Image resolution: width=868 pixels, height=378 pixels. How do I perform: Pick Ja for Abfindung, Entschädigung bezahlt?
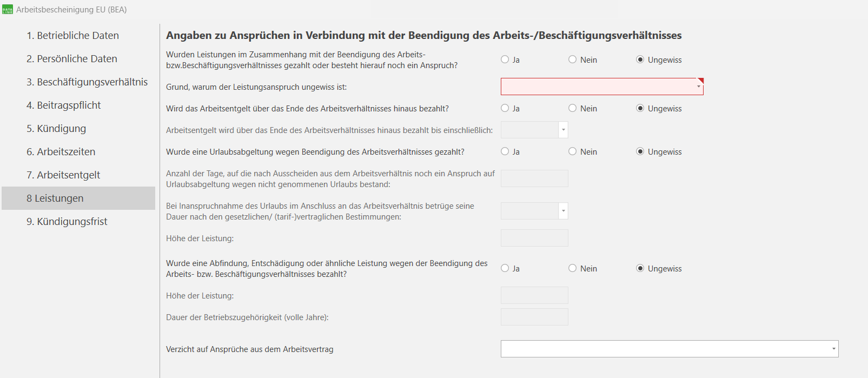click(x=505, y=268)
